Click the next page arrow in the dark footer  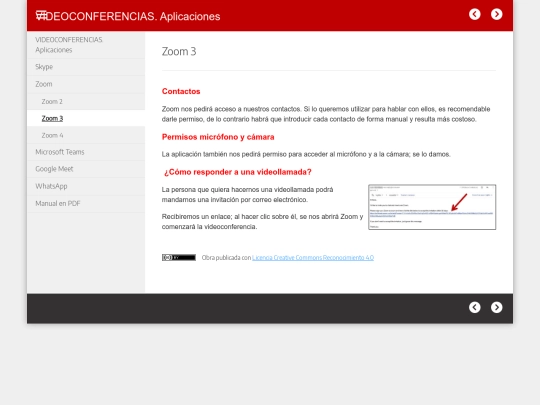click(497, 307)
